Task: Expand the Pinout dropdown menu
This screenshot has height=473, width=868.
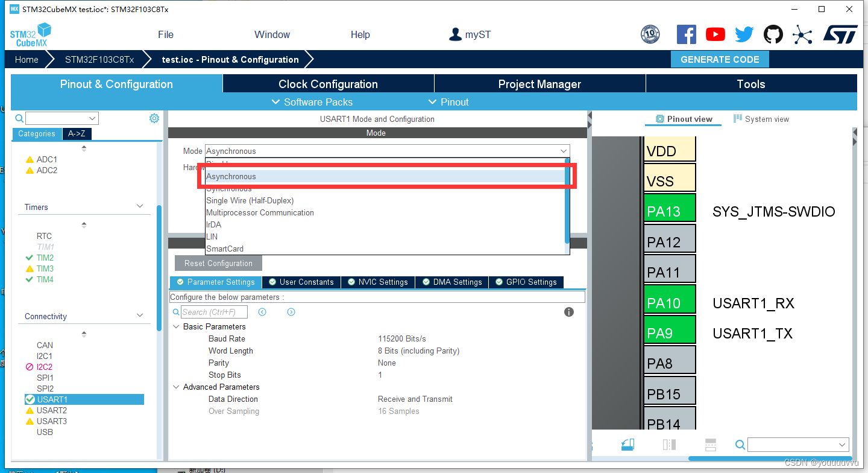Action: click(448, 102)
